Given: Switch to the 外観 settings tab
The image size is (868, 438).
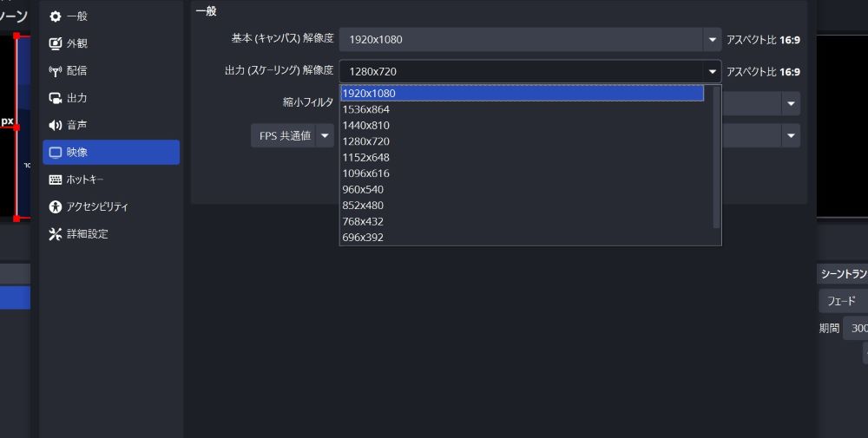Looking at the screenshot, I should pos(111,43).
